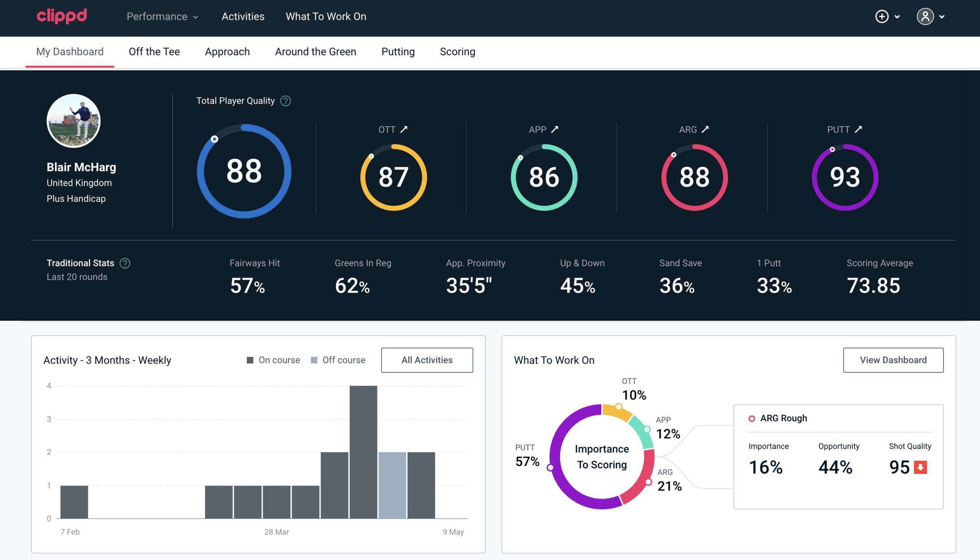Select the Putting tab
This screenshot has width=980, height=560.
click(398, 51)
